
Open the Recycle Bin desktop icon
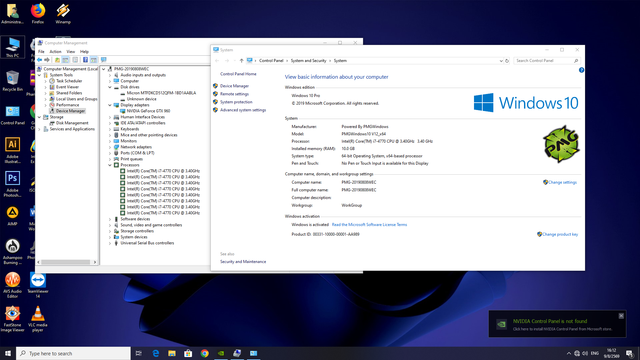(12, 80)
